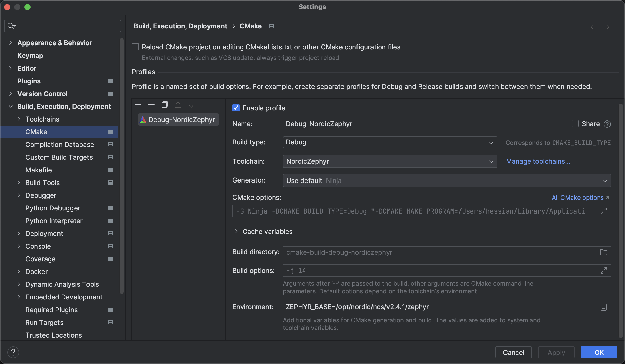Expand the Editor tree node
The width and height of the screenshot is (625, 364).
click(10, 68)
